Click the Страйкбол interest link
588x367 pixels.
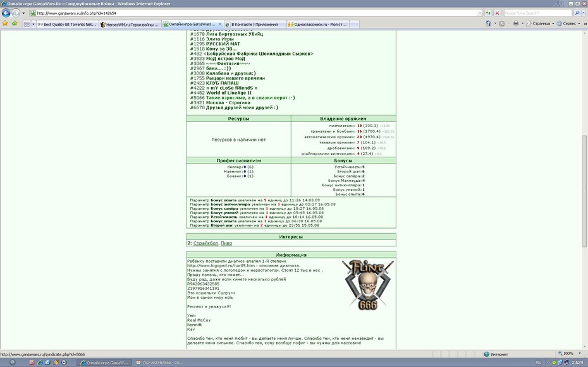tap(205, 243)
